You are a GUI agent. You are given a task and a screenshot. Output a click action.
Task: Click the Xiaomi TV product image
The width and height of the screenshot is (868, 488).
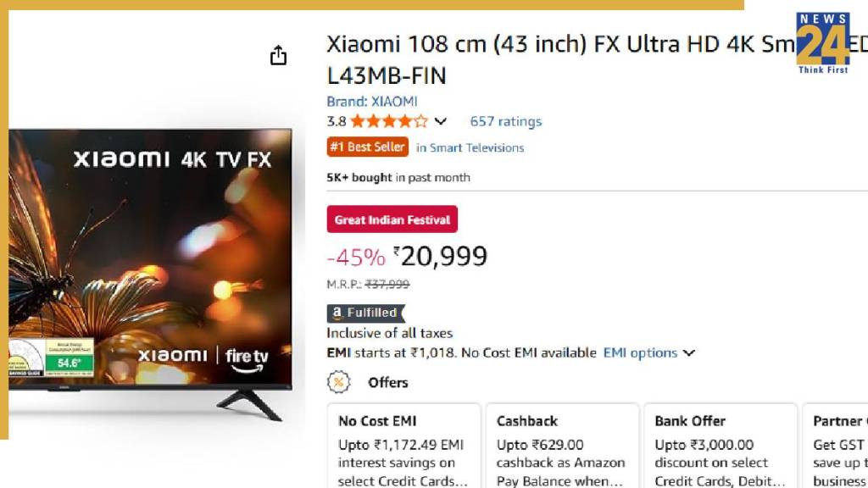(153, 263)
